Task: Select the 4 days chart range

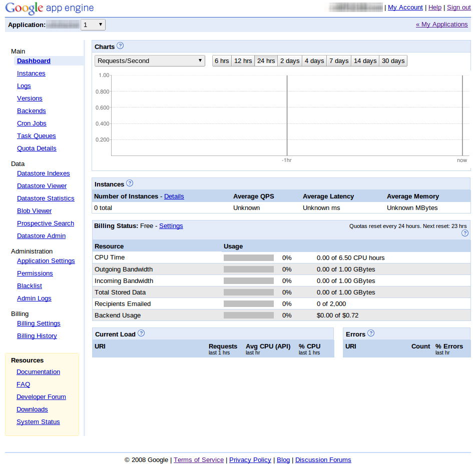Action: 314,60
